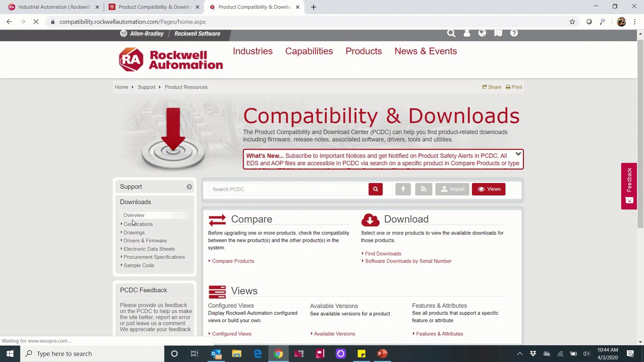
Task: Open the Available Versions link
Action: pyautogui.click(x=334, y=334)
